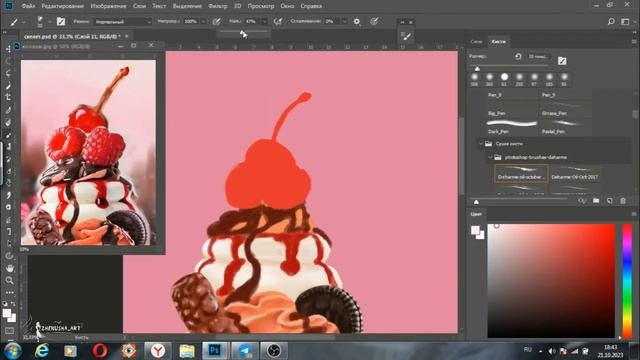640x360 pixels.
Task: Open Brushes panel menu icon
Action: 634,42
